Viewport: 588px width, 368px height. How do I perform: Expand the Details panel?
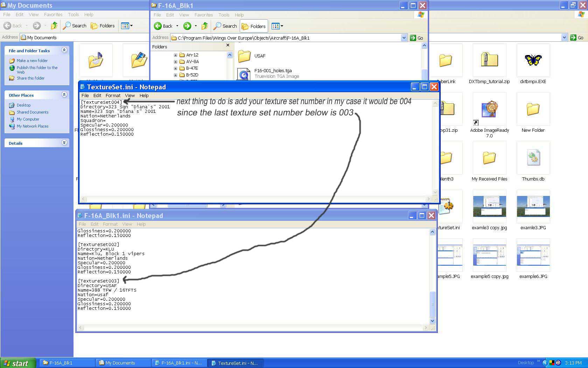click(x=64, y=143)
